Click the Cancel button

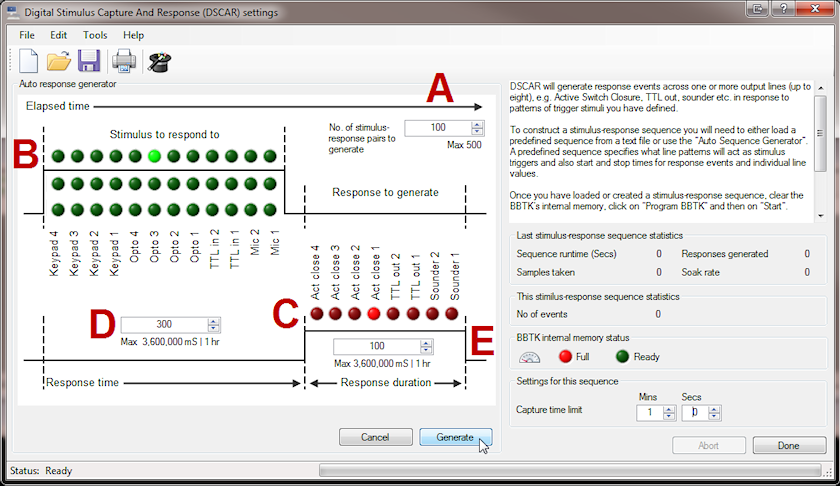[375, 437]
